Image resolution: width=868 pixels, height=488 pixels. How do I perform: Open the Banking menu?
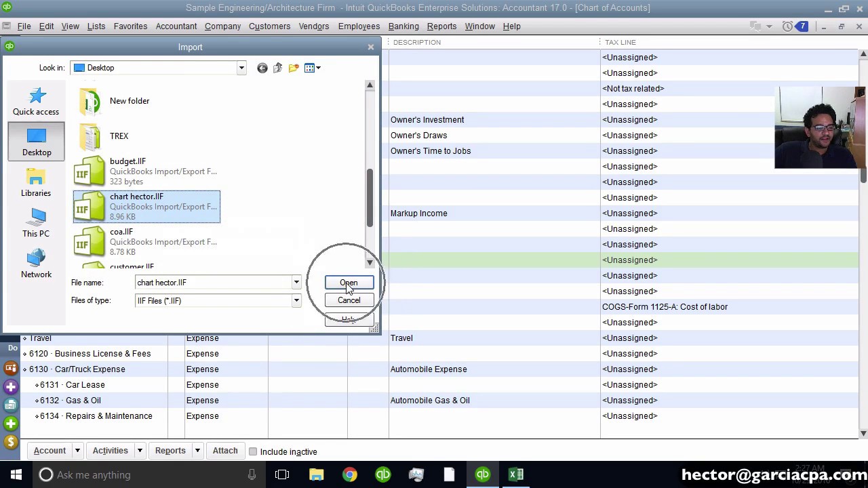(x=403, y=26)
